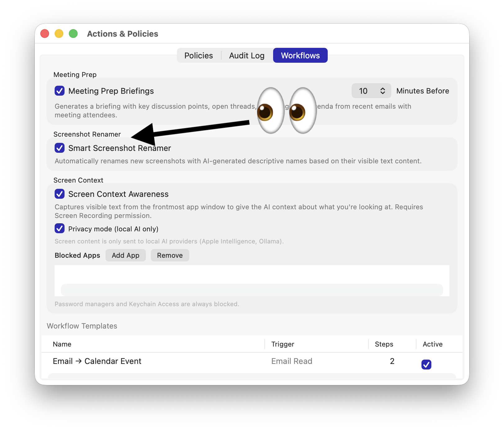
Task: Select the Workflows tab
Action: (300, 55)
